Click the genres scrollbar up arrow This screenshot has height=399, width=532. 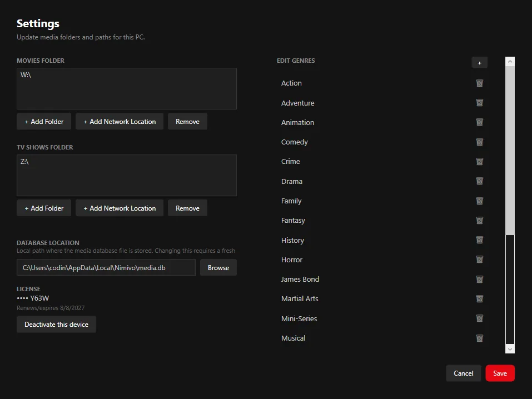pos(510,62)
